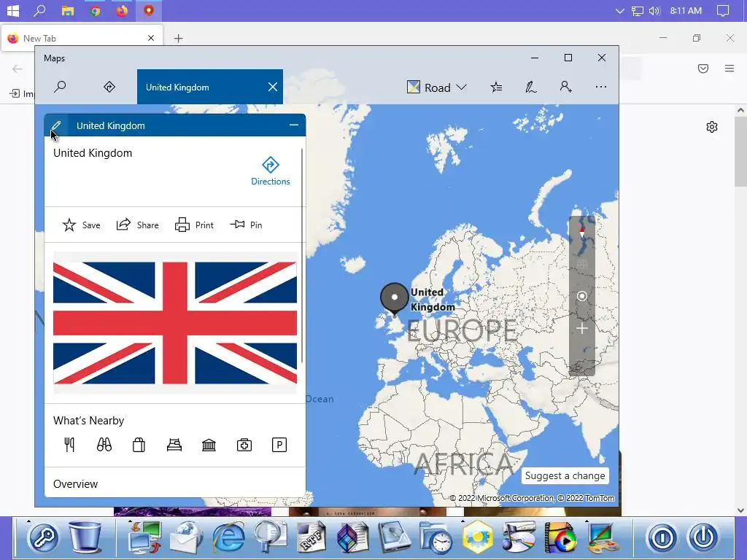Open the RTF document dock icon
Image resolution: width=747 pixels, height=560 pixels.
pyautogui.click(x=311, y=537)
